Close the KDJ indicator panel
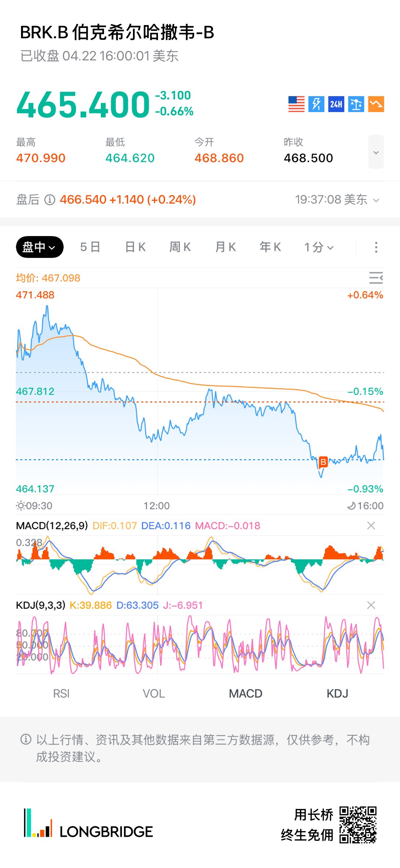The height and width of the screenshot is (868, 400). tap(371, 605)
